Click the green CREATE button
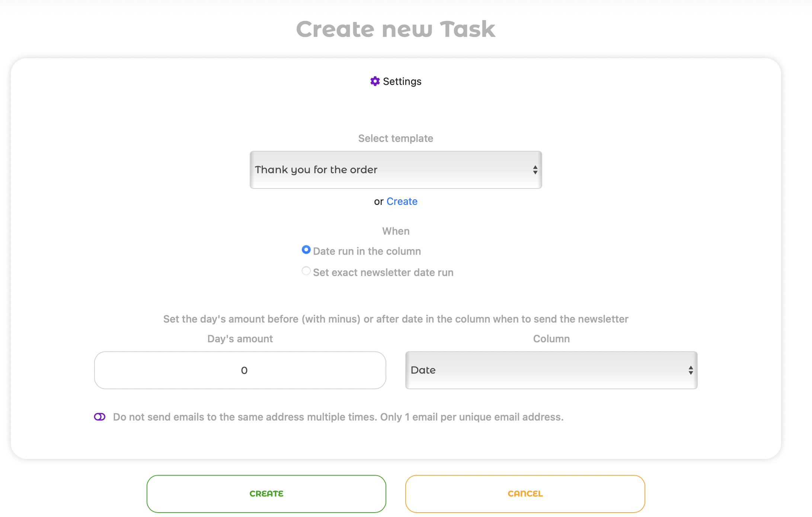812x517 pixels. (266, 494)
